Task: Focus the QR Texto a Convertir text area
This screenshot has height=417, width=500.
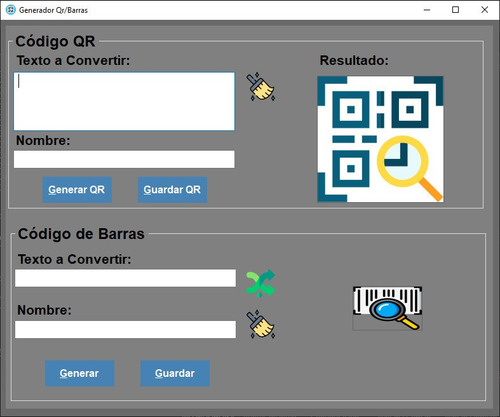Action: click(x=124, y=101)
